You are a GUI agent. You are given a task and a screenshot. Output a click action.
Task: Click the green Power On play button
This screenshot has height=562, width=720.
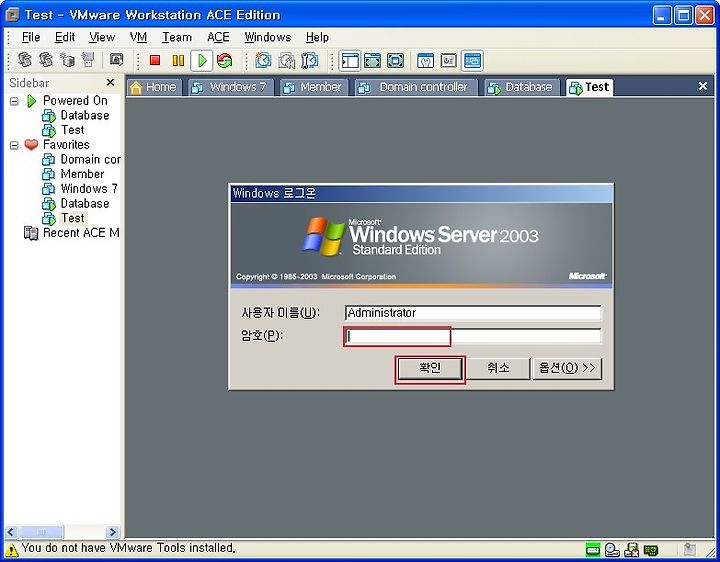202,60
